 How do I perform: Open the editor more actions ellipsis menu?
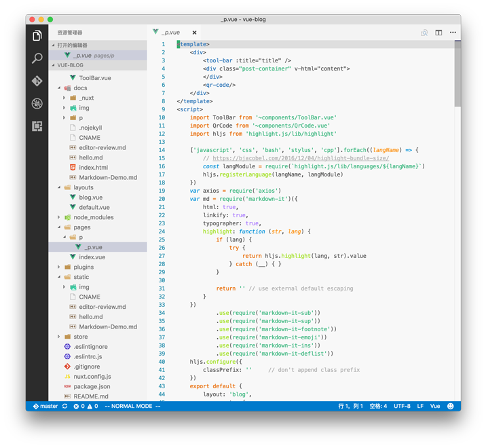(x=453, y=33)
